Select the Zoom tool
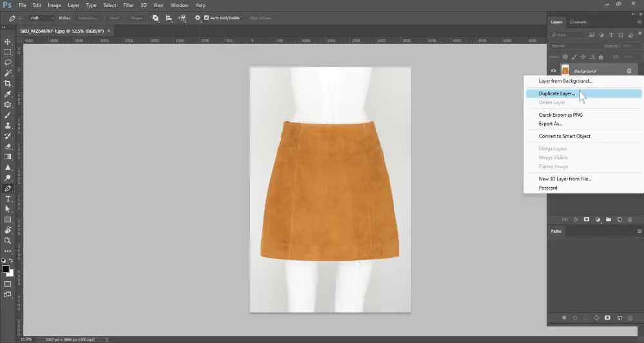Image resolution: width=644 pixels, height=343 pixels. tap(7, 240)
